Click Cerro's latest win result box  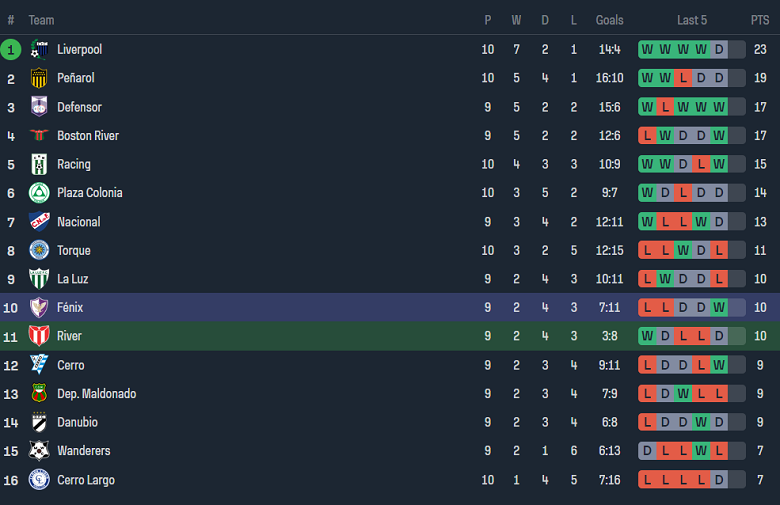(x=719, y=365)
